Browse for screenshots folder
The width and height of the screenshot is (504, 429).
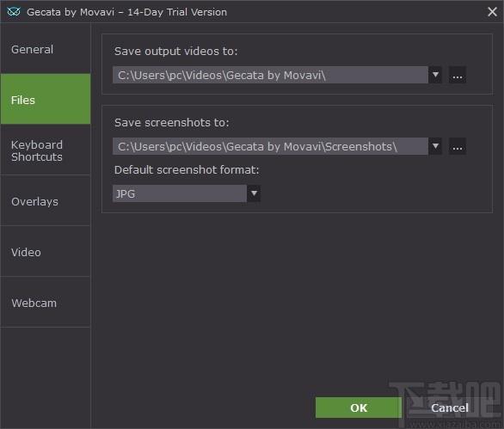458,146
